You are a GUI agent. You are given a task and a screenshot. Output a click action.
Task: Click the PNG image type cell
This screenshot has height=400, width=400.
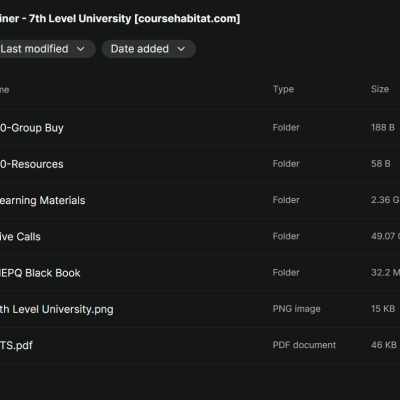point(296,309)
